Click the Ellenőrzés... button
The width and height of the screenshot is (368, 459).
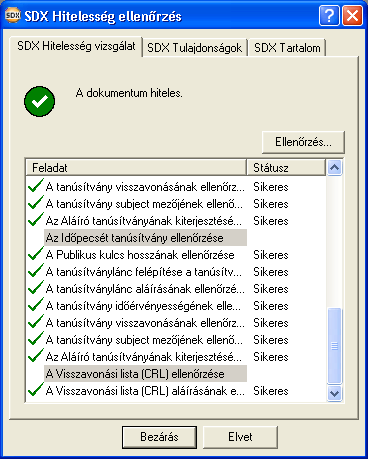303,142
